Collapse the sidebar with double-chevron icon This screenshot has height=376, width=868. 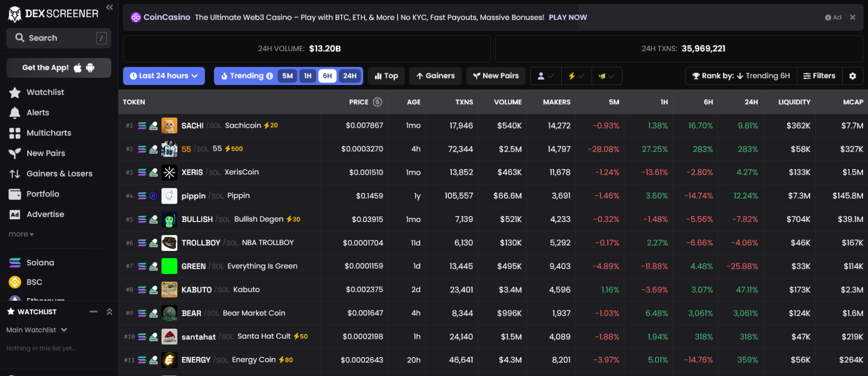(x=109, y=7)
